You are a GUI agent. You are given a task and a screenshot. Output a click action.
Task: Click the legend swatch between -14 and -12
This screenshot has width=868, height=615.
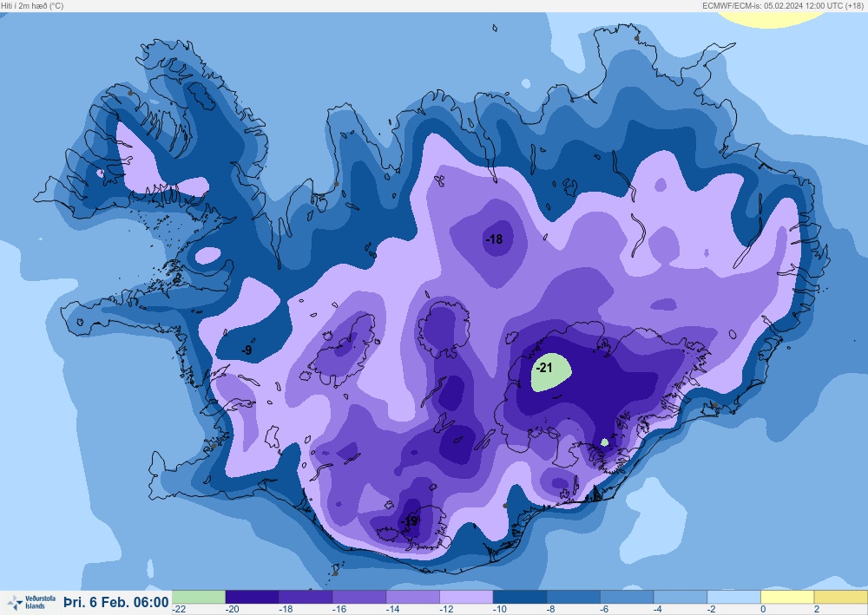(x=413, y=598)
